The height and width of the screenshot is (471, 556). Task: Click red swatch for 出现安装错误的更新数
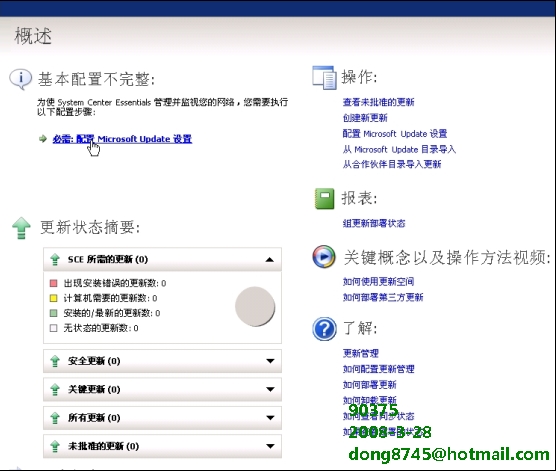click(x=54, y=283)
